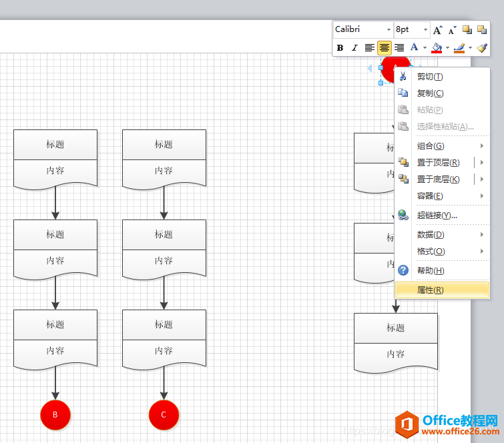Viewport: 504px width, 443px height.
Task: Set text alignment to left
Action: tap(369, 48)
